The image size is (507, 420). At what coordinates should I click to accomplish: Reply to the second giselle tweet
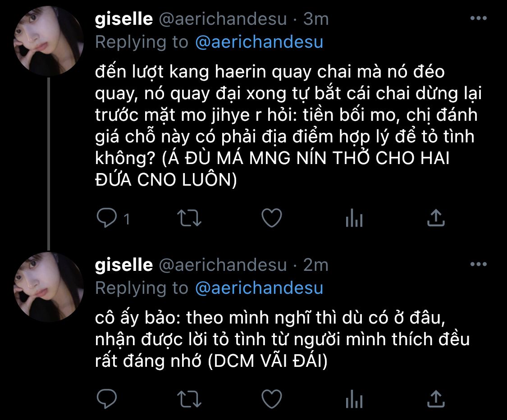107,399
